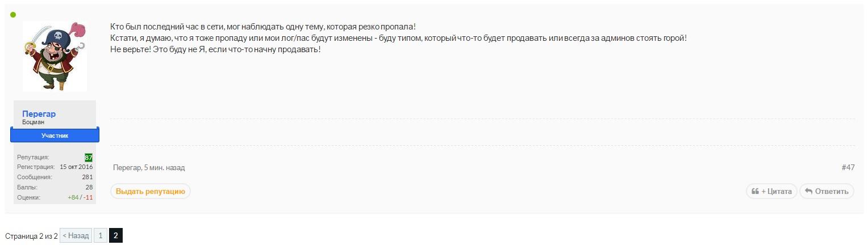Click the Боцман user title
The height and width of the screenshot is (245, 868).
(33, 122)
